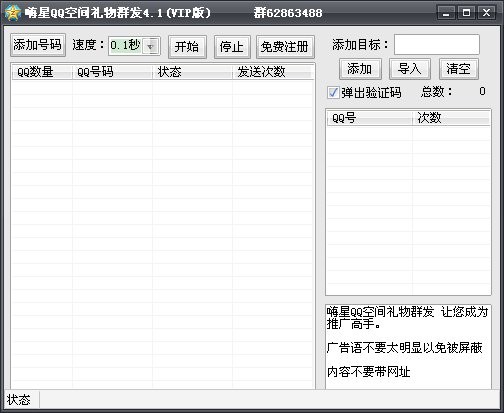Click 导入 to import targets

pyautogui.click(x=410, y=69)
